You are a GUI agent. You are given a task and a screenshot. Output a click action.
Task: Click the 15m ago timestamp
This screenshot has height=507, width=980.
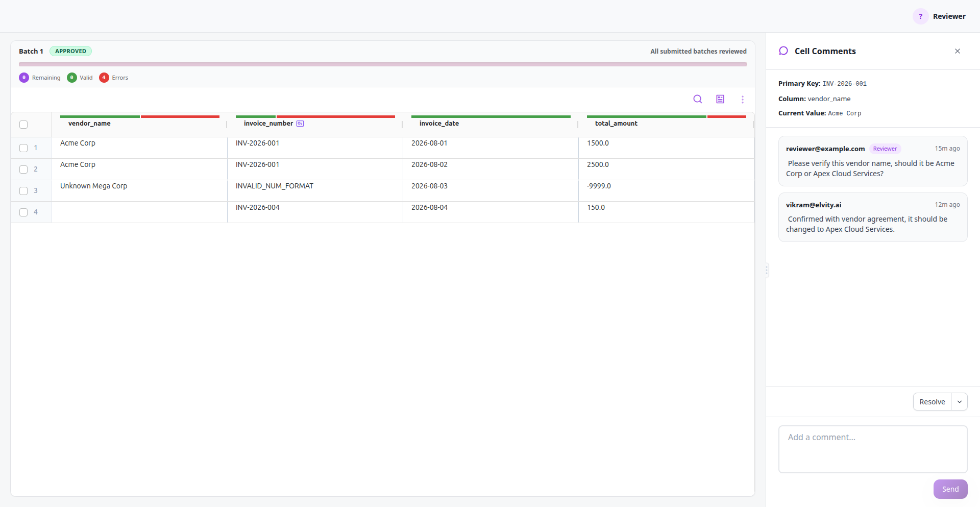point(947,148)
